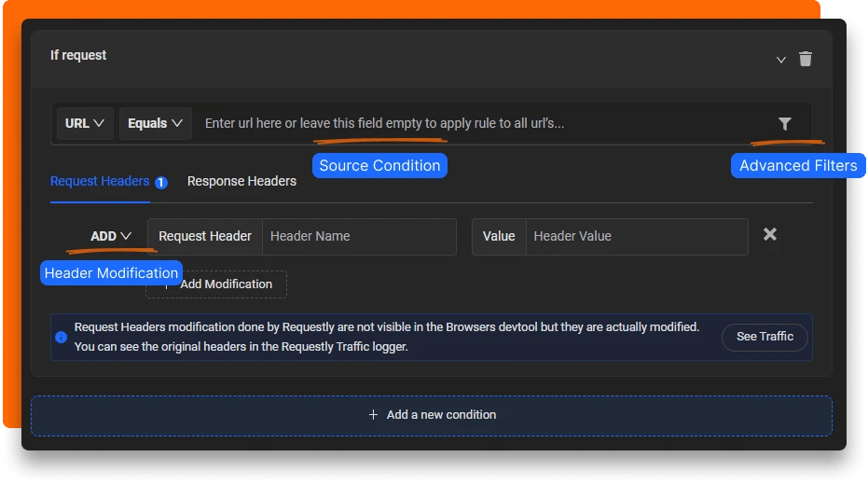Focus the Header Name input field

pyautogui.click(x=359, y=236)
